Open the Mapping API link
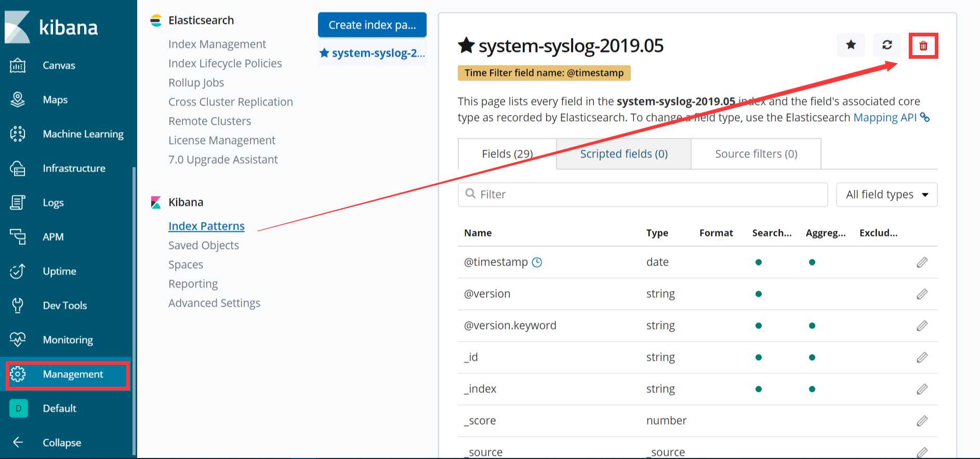The image size is (980, 459). click(x=885, y=117)
